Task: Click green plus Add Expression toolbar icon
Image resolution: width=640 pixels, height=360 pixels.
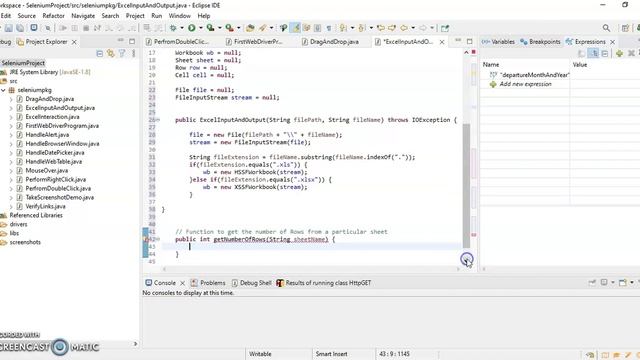Action: (619, 53)
